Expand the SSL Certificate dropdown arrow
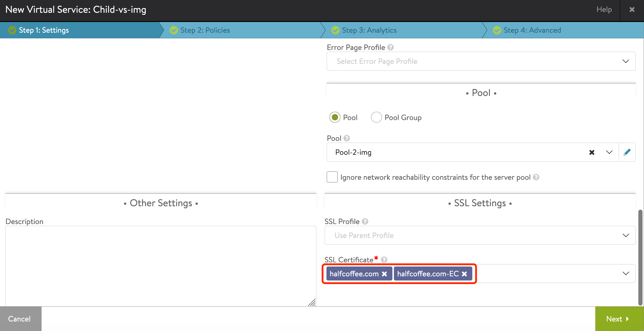 pyautogui.click(x=626, y=273)
